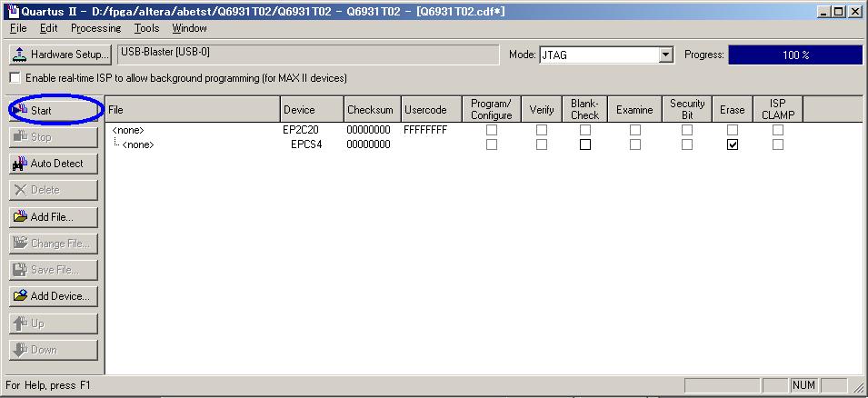Toggle Program/Configure for EP2C20

click(492, 130)
